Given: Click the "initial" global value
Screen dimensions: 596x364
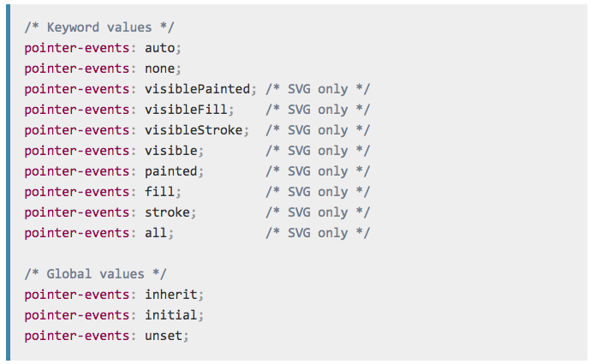Looking at the screenshot, I should [171, 315].
